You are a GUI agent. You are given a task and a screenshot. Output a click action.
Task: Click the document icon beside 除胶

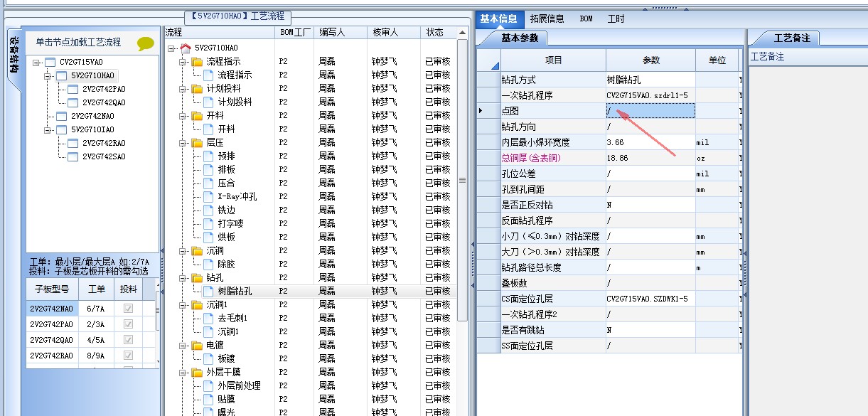[x=208, y=264]
